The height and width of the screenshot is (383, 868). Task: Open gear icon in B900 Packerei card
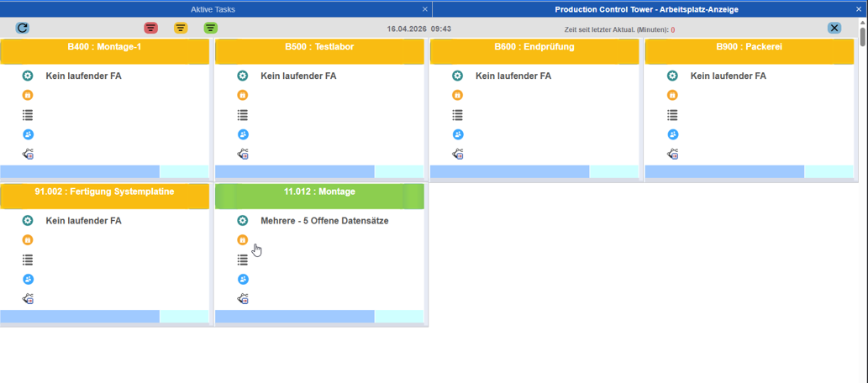pyautogui.click(x=672, y=76)
